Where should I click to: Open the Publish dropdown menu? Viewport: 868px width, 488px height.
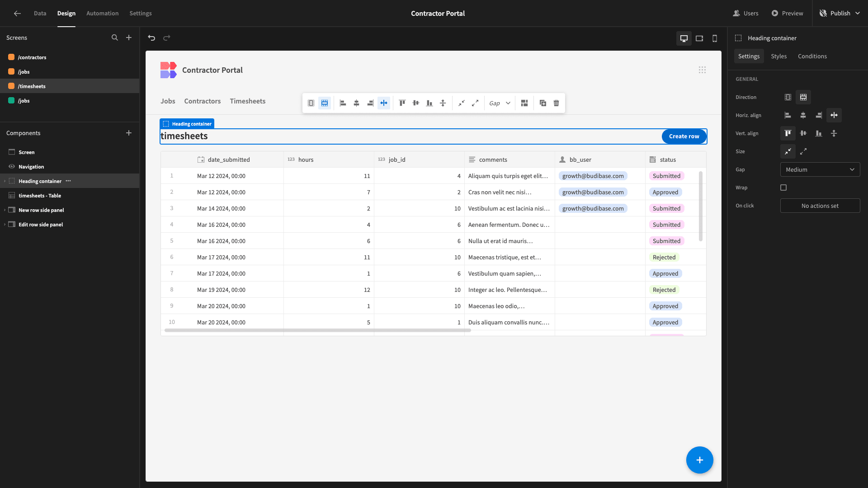[840, 14]
